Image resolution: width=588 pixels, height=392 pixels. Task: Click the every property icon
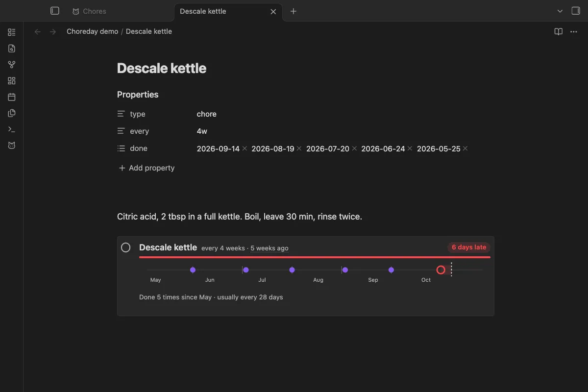[121, 131]
